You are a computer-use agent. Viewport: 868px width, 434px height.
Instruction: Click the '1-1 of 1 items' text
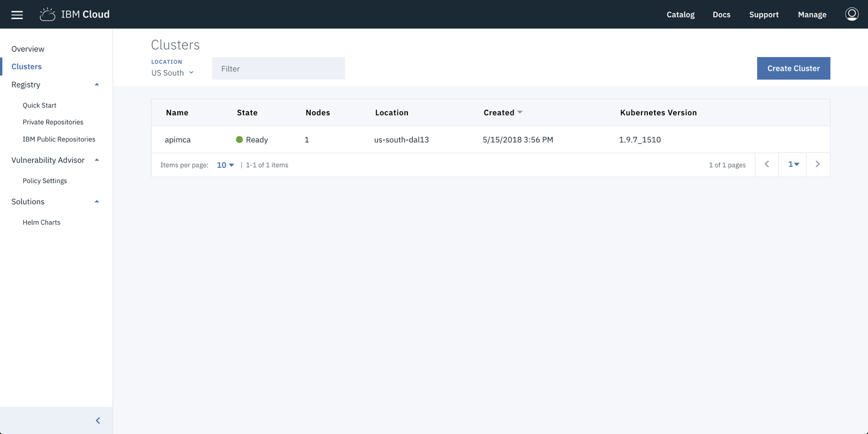click(x=267, y=165)
